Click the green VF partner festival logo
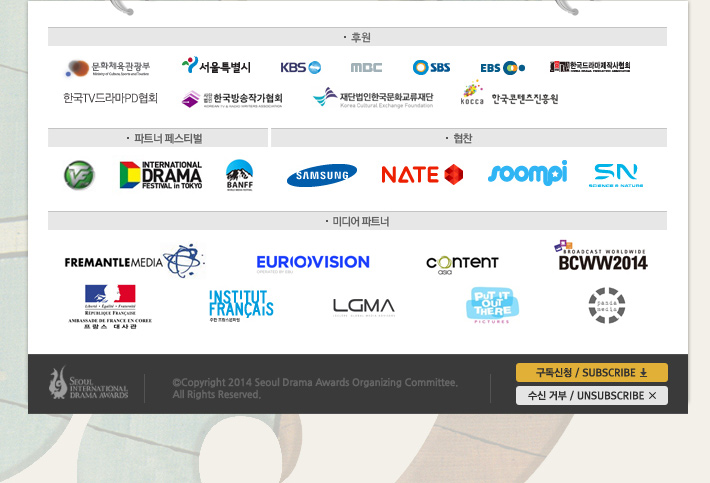The width and height of the screenshot is (710, 483). tap(79, 175)
